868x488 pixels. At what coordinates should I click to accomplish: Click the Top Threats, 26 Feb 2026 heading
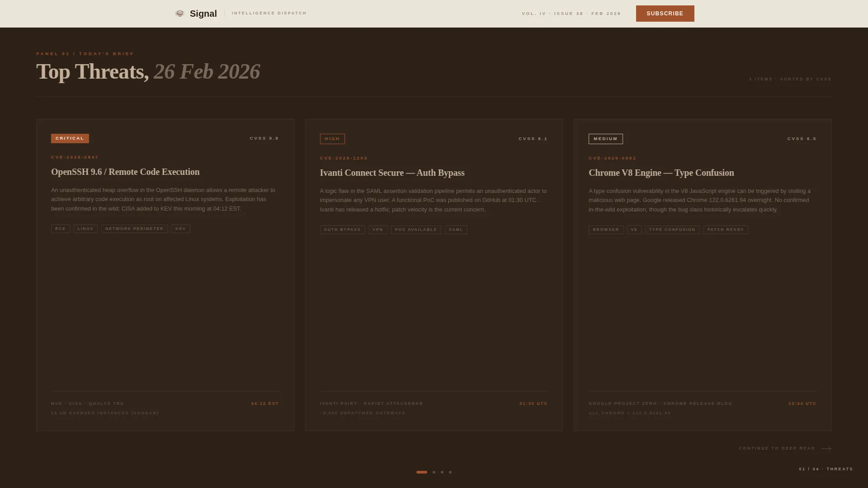pos(148,71)
